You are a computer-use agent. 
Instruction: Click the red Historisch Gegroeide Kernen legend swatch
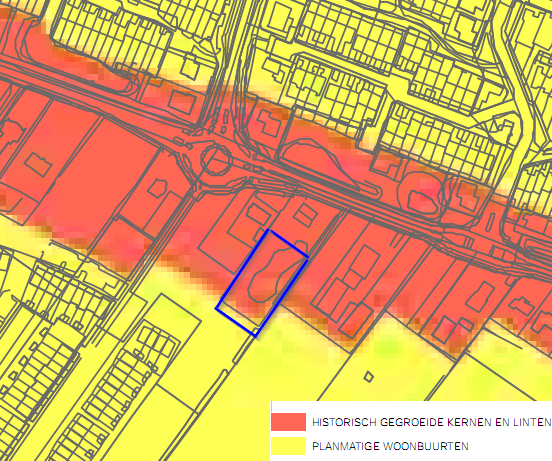click(288, 422)
